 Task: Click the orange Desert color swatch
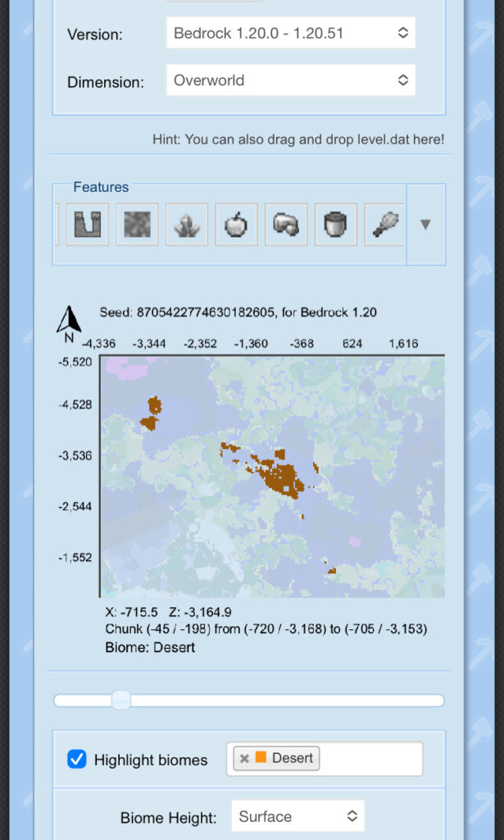(261, 757)
